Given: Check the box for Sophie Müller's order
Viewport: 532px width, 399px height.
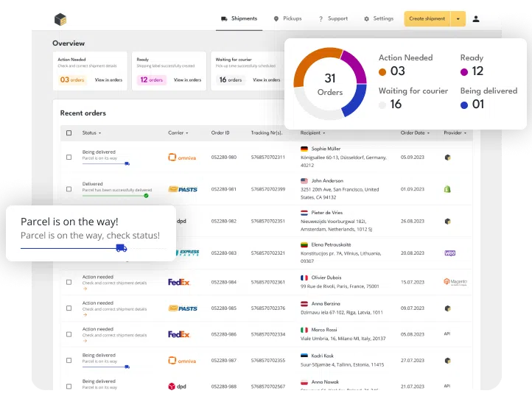Looking at the screenshot, I should [x=69, y=157].
